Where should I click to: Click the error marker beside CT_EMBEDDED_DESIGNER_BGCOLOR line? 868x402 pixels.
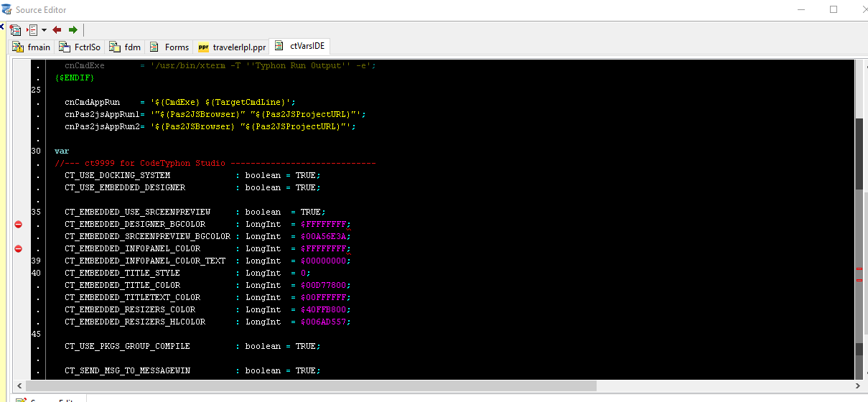[19, 224]
